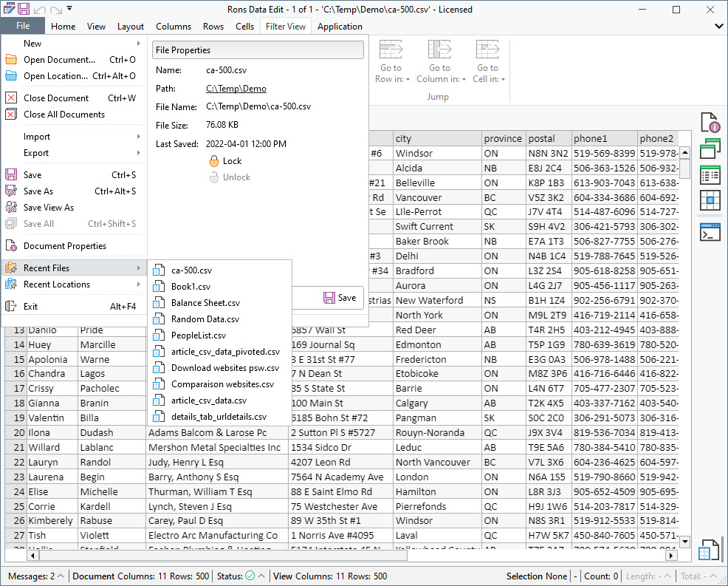Click the horizontal scrollbar right arrow
This screenshot has height=586, width=728.
(x=671, y=554)
